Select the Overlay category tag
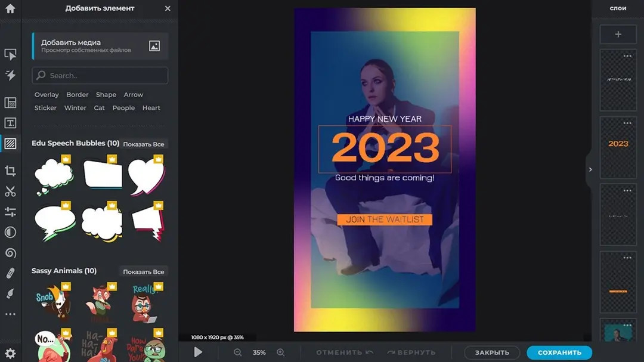Viewport: 644px width, 362px height. 47,95
